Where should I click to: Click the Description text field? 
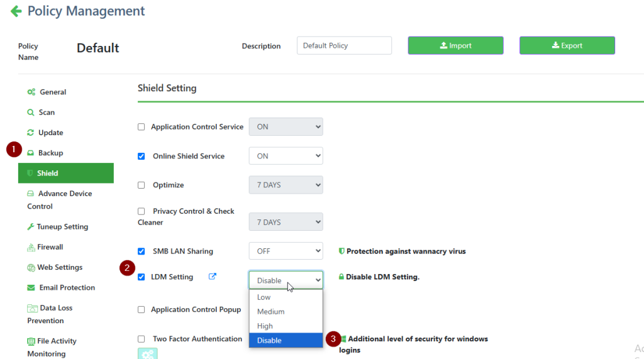click(344, 46)
